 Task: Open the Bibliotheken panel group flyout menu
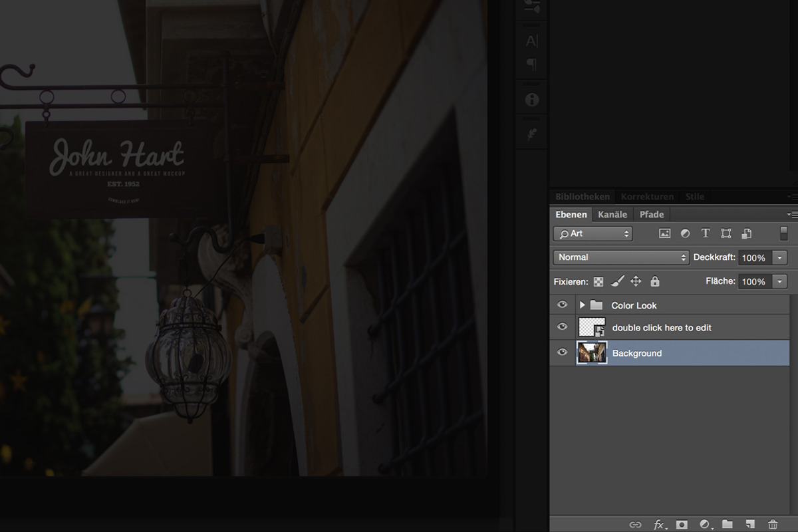(x=792, y=197)
